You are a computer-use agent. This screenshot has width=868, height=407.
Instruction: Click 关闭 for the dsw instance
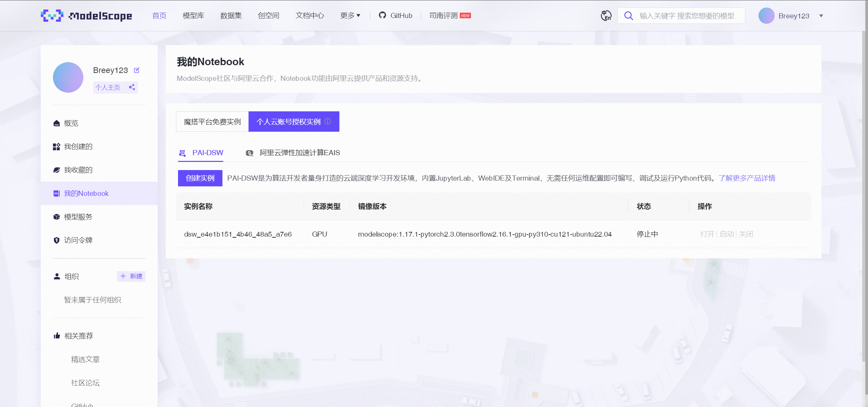click(x=746, y=234)
